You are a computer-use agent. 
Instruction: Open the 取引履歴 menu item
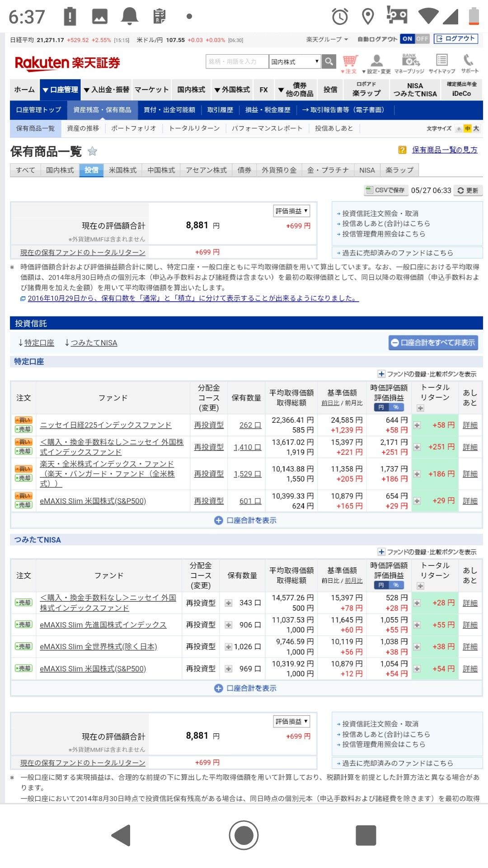pos(220,110)
